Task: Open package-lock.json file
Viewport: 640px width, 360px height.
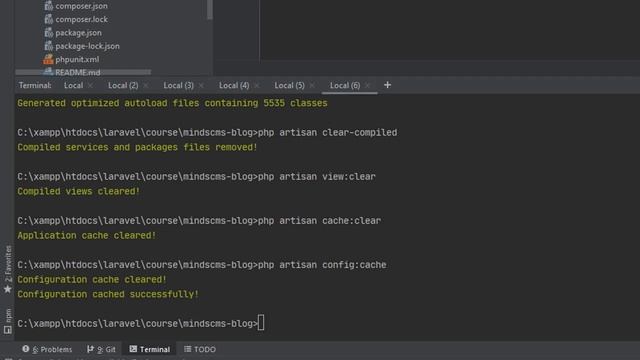Action: click(87, 46)
